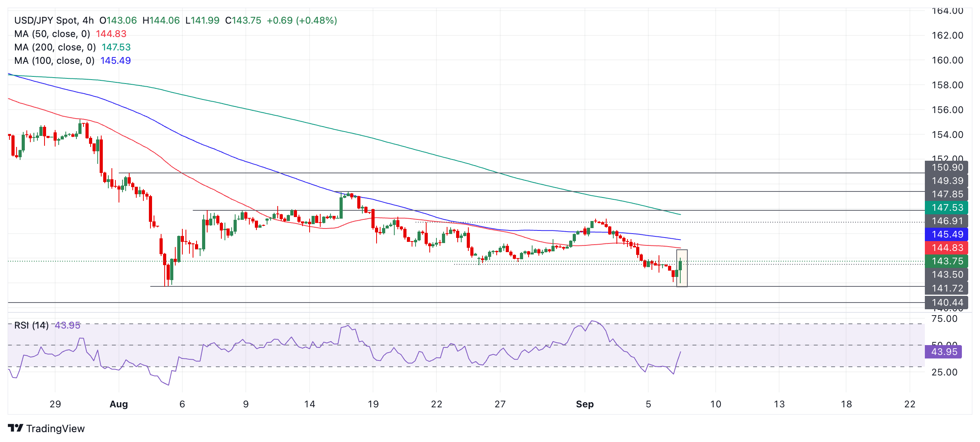The height and width of the screenshot is (442, 980).
Task: Click the 149.39 resistance level label
Action: pos(946,181)
